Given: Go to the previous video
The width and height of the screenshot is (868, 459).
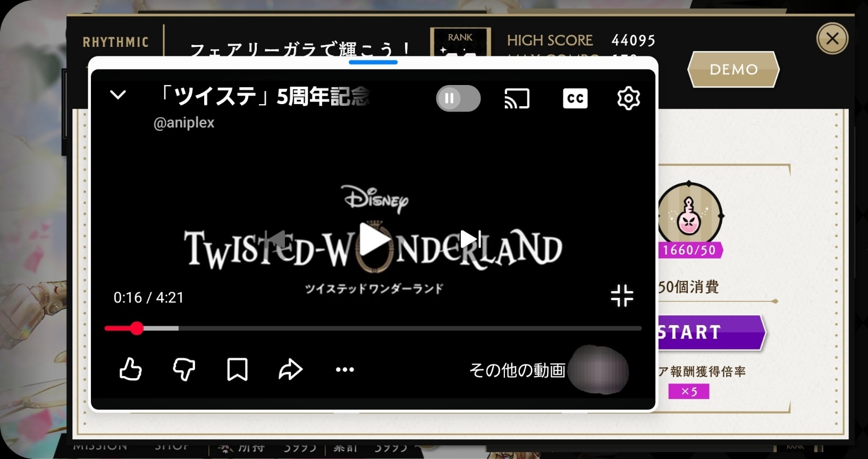Looking at the screenshot, I should click(x=276, y=240).
